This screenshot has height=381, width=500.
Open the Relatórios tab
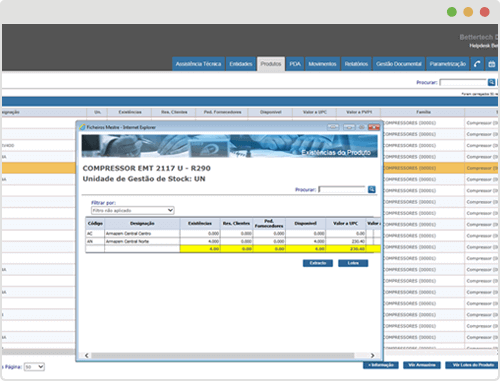[356, 64]
